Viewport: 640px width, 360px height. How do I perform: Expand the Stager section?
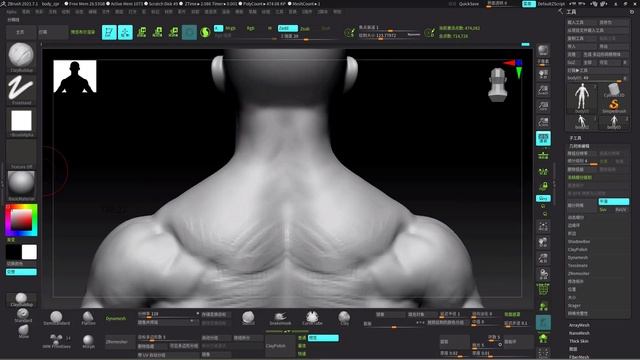coord(574,305)
